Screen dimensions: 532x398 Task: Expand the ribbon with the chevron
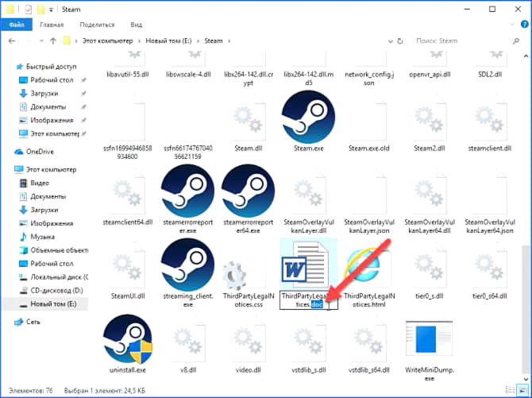pos(512,25)
